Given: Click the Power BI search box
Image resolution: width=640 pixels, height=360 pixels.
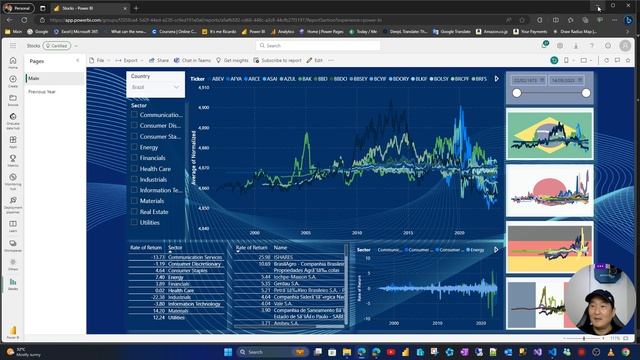Looking at the screenshot, I should [x=318, y=46].
